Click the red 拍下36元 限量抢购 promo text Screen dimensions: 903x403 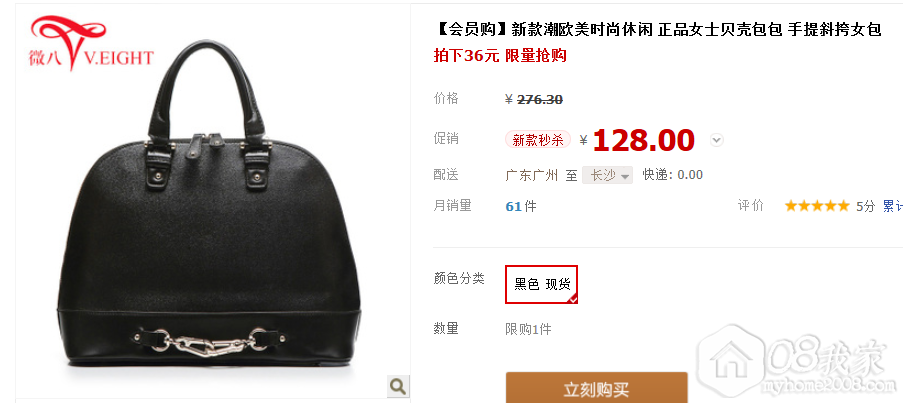click(500, 56)
